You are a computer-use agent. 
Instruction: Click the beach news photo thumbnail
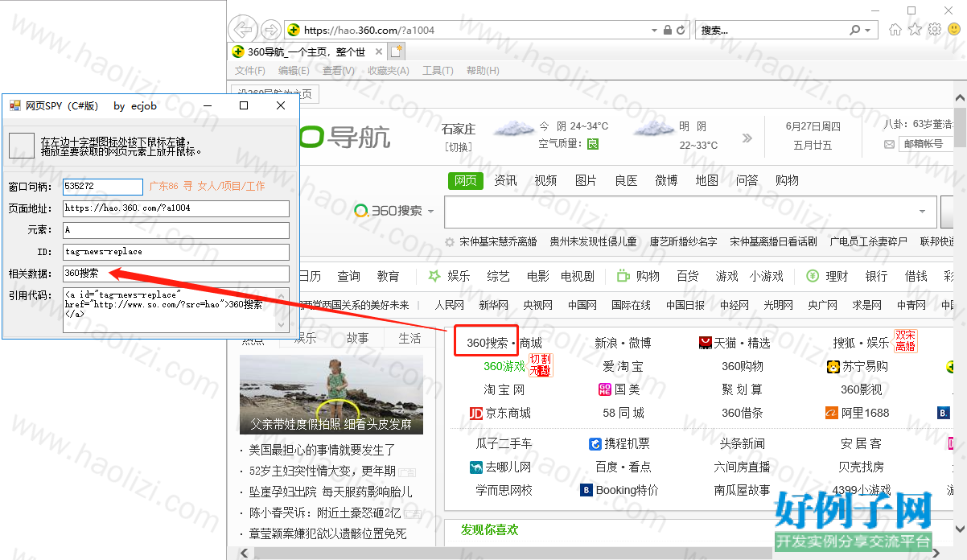click(331, 395)
